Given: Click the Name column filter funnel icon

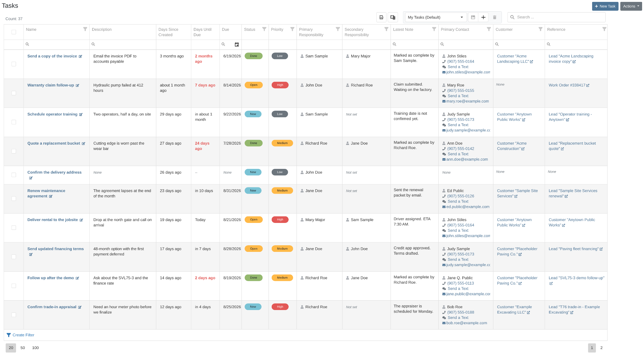Looking at the screenshot, I should [x=85, y=29].
